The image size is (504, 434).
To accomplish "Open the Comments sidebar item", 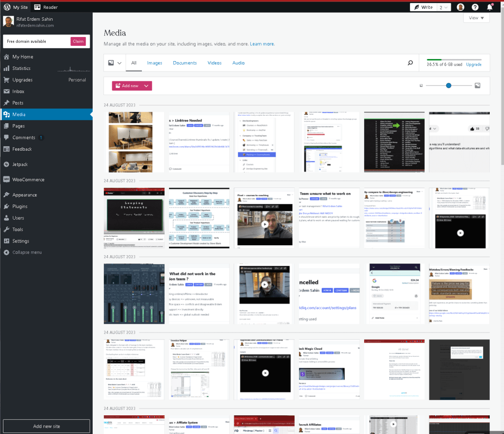I will pyautogui.click(x=46, y=137).
